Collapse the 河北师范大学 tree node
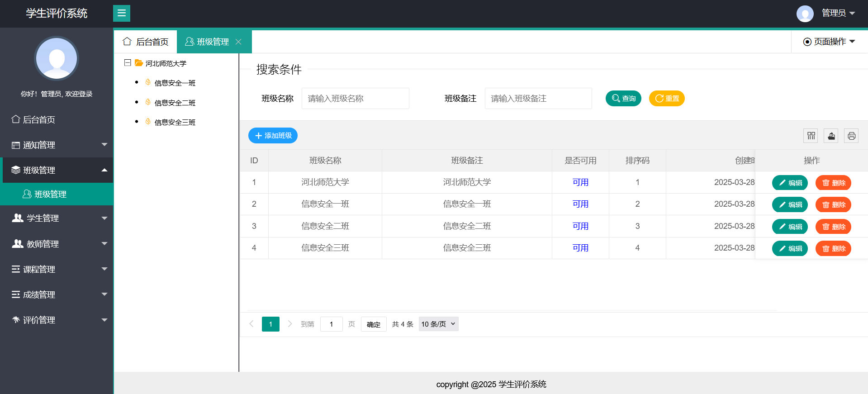 [128, 63]
